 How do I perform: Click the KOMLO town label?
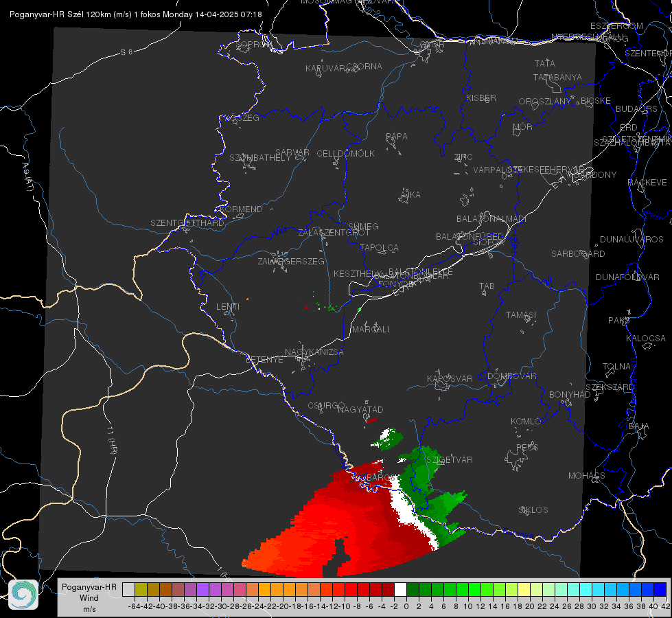click(x=525, y=422)
